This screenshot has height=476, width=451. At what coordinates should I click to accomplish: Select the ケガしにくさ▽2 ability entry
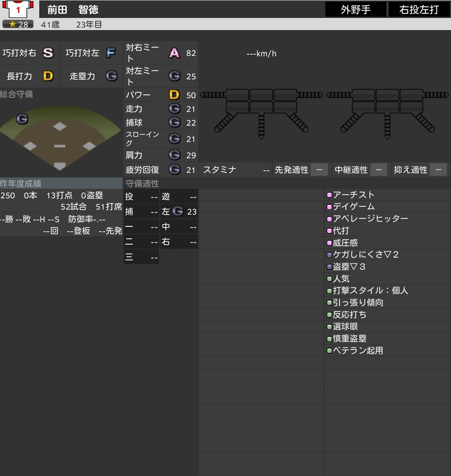point(365,254)
